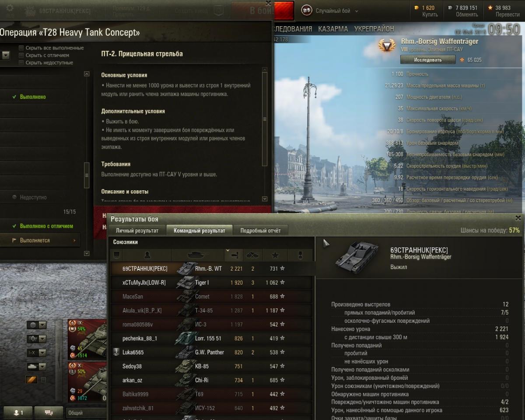Screen dimensions: 525x420
Task: Open the chat channels speech-bubble button
Action: coord(49,413)
